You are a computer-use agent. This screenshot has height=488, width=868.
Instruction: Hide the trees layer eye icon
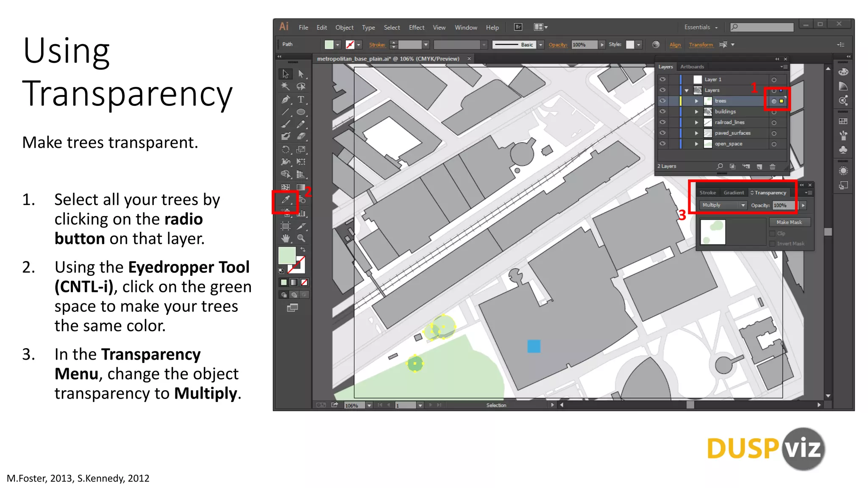[x=662, y=101]
